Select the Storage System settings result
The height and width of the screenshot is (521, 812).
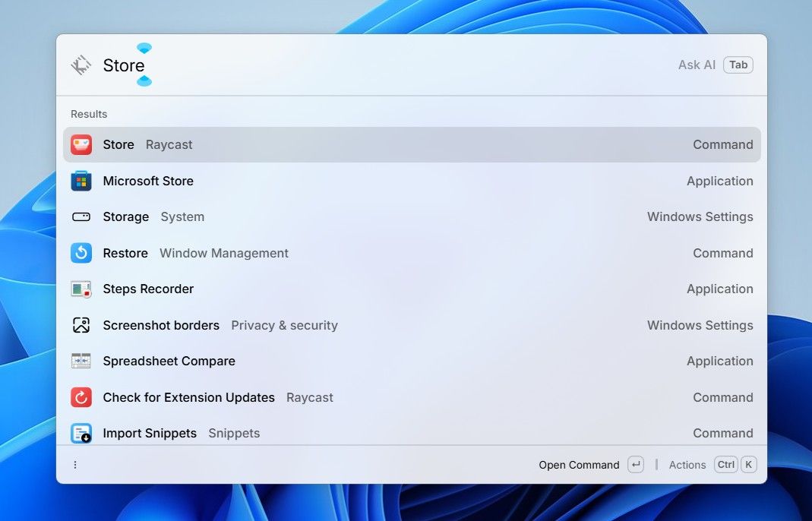click(x=410, y=217)
